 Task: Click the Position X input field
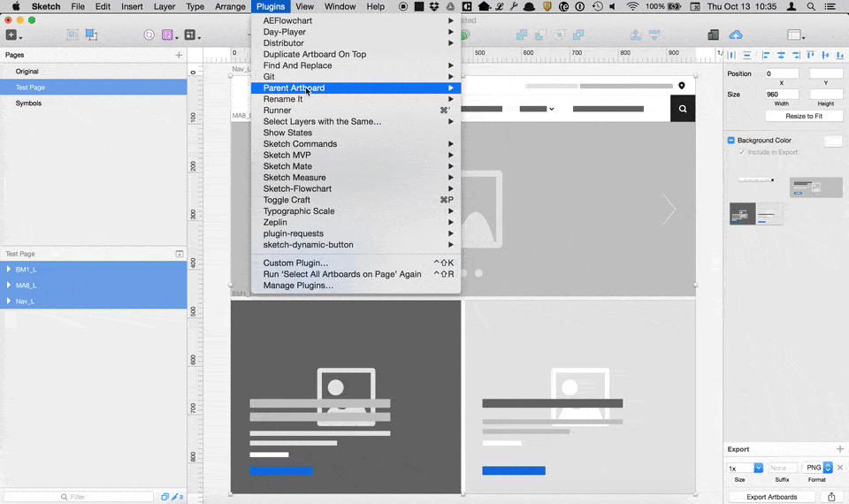(x=781, y=73)
